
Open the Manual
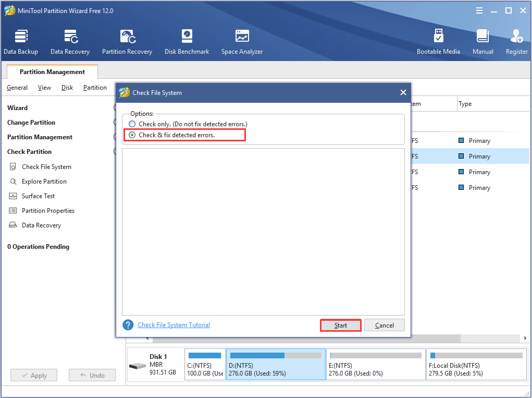483,42
